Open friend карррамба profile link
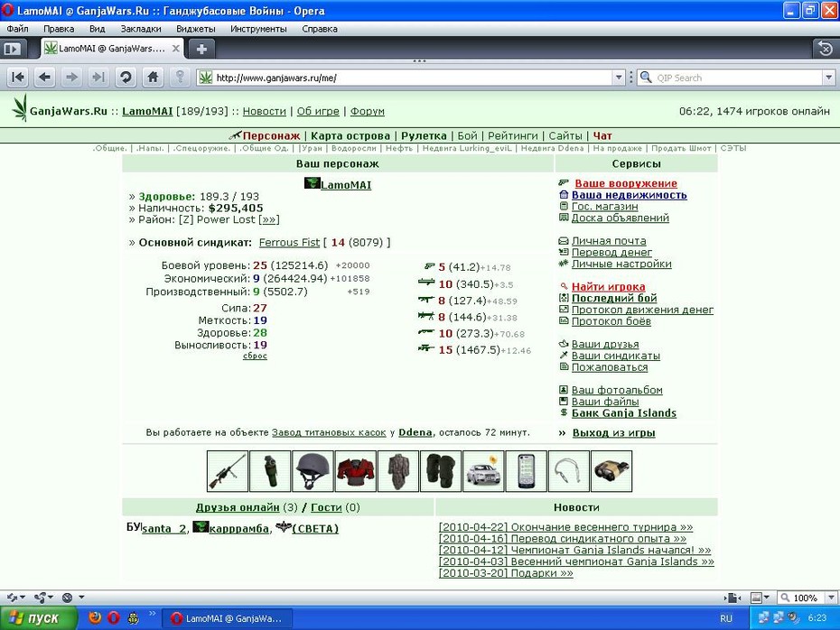This screenshot has height=630, width=840. point(239,529)
